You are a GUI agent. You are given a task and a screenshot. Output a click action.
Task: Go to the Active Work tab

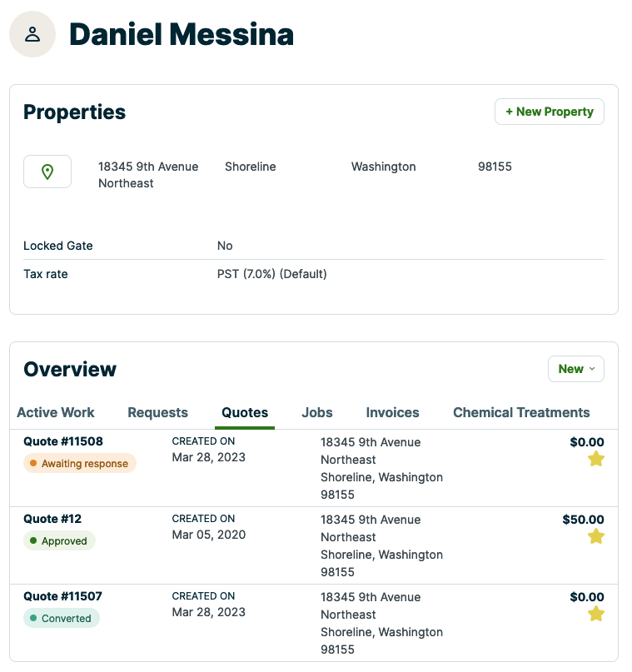coord(56,412)
